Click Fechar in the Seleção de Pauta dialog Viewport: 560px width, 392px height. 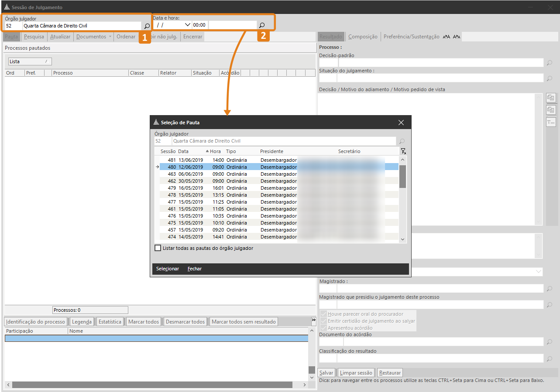(x=195, y=269)
